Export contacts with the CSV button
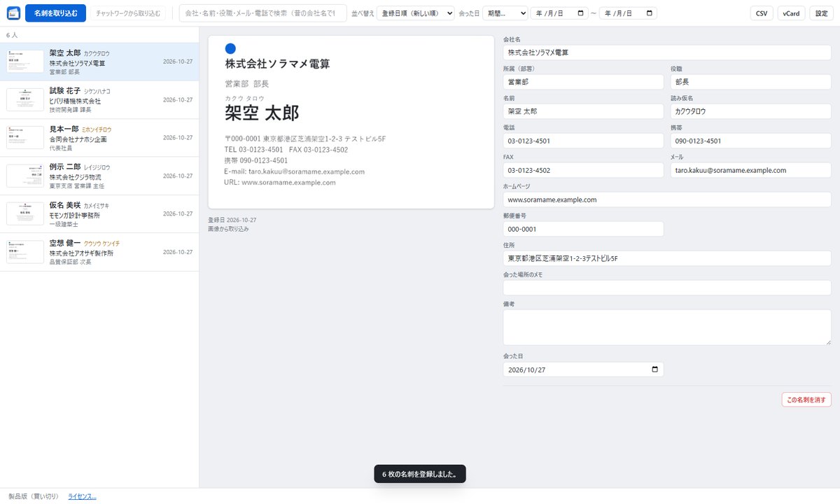 [x=762, y=13]
